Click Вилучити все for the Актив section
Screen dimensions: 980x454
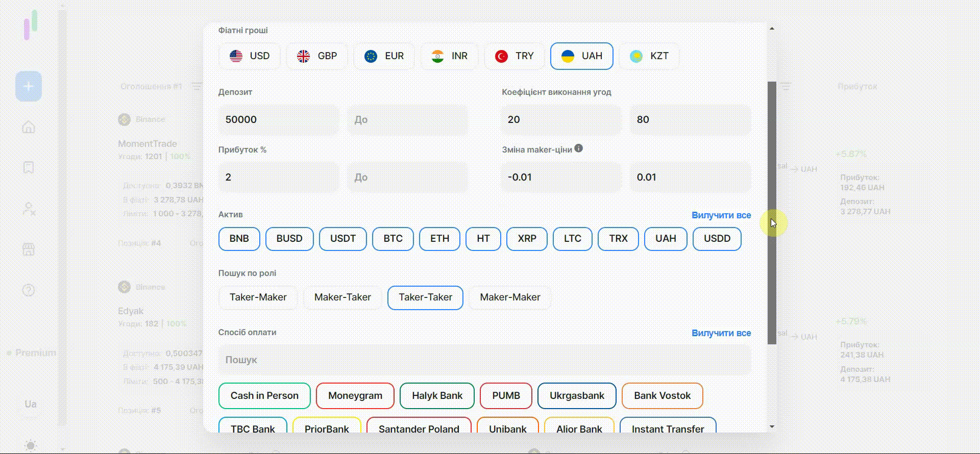point(721,215)
